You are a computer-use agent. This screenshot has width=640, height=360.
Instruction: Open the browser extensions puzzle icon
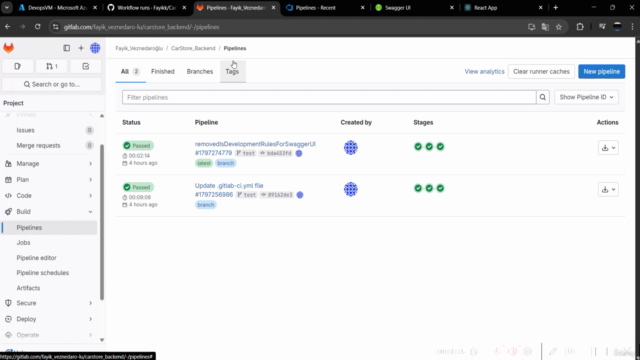pyautogui.click(x=580, y=27)
